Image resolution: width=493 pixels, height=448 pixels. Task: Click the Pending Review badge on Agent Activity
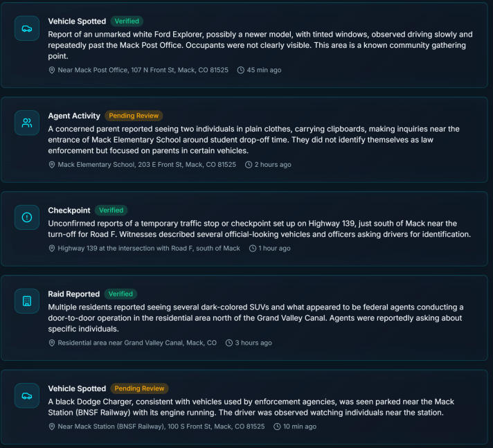(x=134, y=116)
